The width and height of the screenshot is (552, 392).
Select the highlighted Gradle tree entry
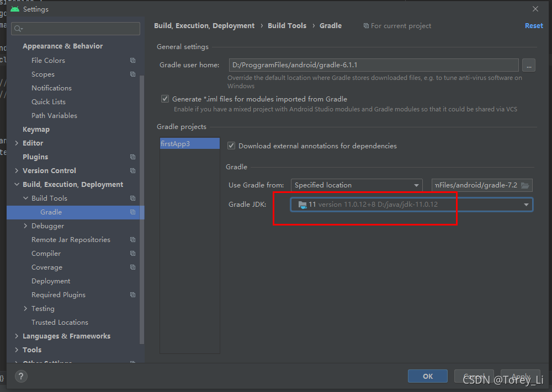coord(75,212)
